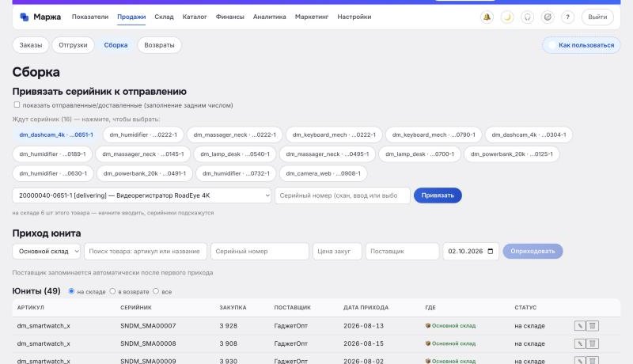Open Основной склад warehouse dropdown
The image size is (633, 364).
[x=47, y=251]
